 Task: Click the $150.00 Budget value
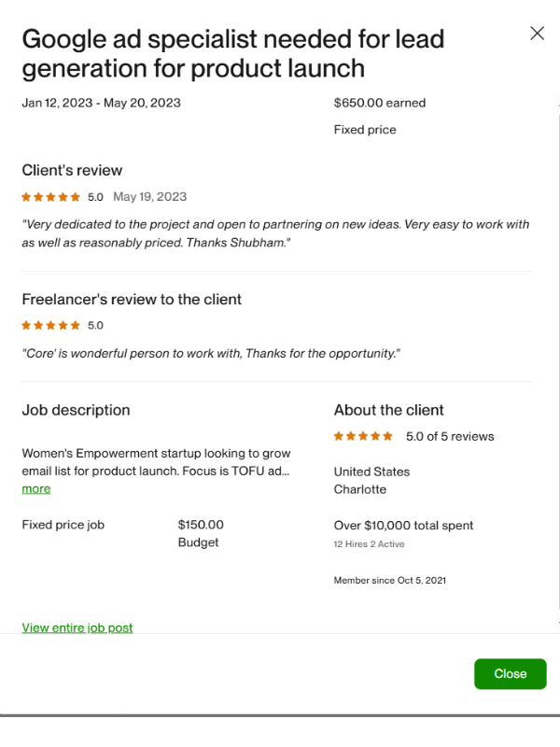pos(201,525)
